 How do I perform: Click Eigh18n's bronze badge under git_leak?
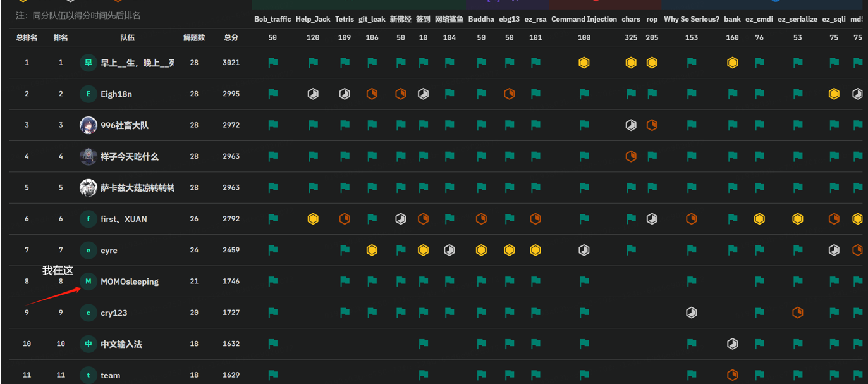(x=372, y=94)
